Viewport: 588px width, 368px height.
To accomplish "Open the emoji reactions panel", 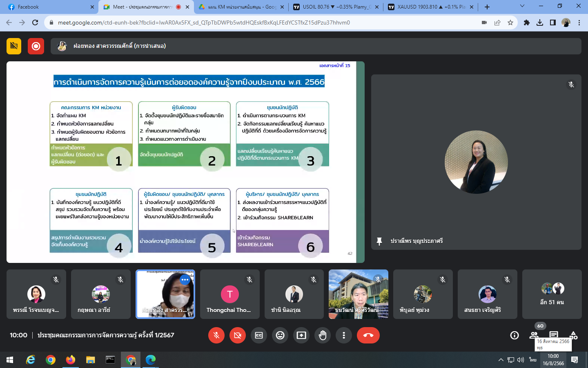I will tap(280, 335).
